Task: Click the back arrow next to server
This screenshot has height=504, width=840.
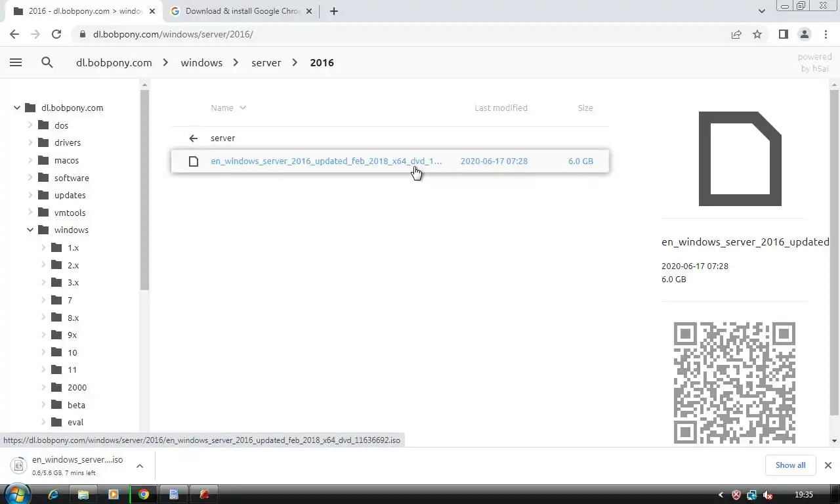Action: tap(193, 138)
